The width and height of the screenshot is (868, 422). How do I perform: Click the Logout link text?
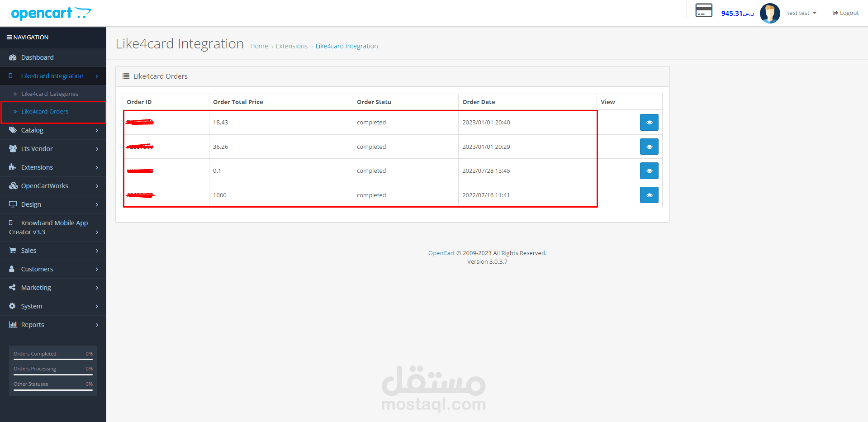point(849,13)
